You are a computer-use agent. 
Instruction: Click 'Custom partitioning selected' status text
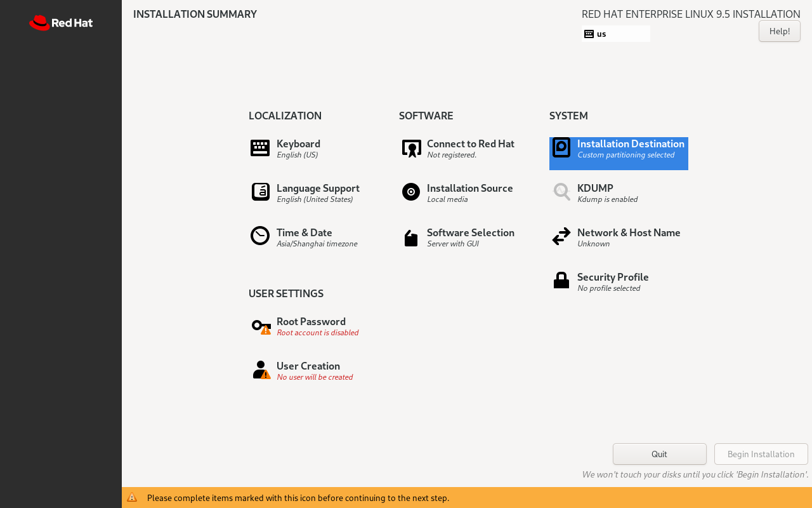point(625,155)
